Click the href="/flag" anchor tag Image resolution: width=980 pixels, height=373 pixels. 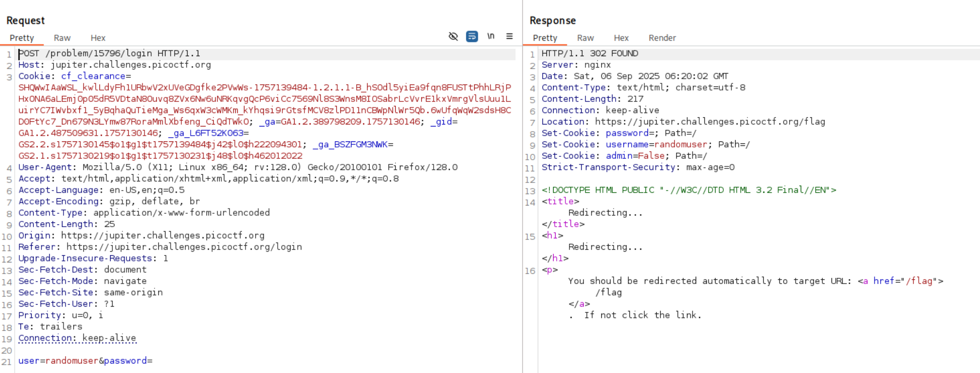900,281
